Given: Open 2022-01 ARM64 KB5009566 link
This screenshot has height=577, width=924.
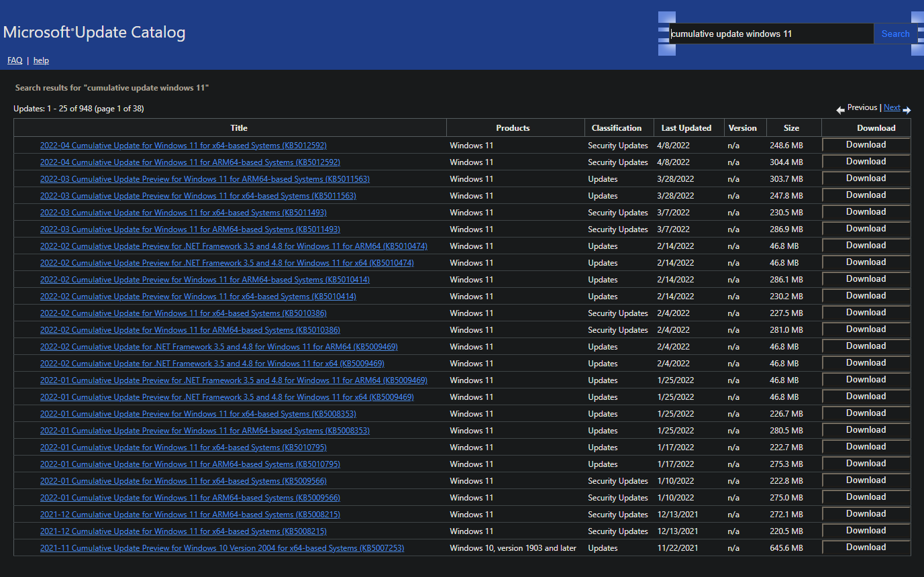Looking at the screenshot, I should pos(190,498).
